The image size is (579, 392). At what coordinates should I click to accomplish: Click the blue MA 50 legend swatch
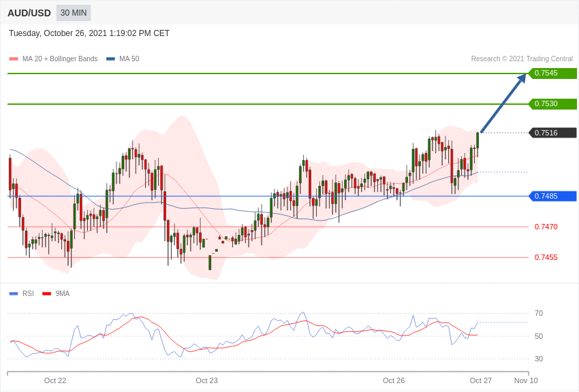coord(110,59)
